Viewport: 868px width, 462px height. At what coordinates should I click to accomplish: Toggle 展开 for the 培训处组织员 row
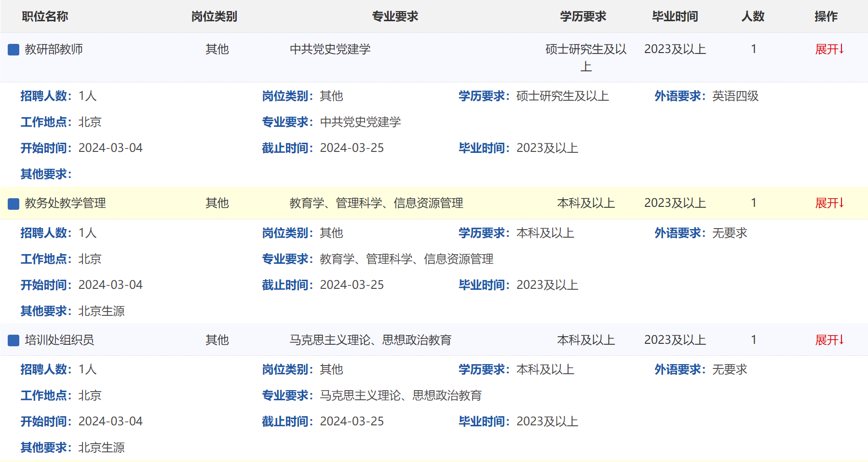(x=829, y=340)
